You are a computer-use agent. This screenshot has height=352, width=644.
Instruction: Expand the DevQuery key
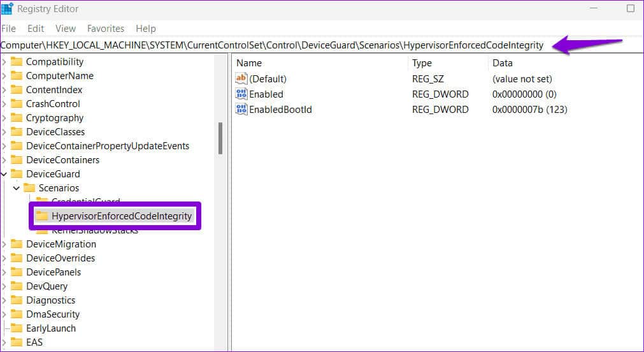click(x=4, y=286)
